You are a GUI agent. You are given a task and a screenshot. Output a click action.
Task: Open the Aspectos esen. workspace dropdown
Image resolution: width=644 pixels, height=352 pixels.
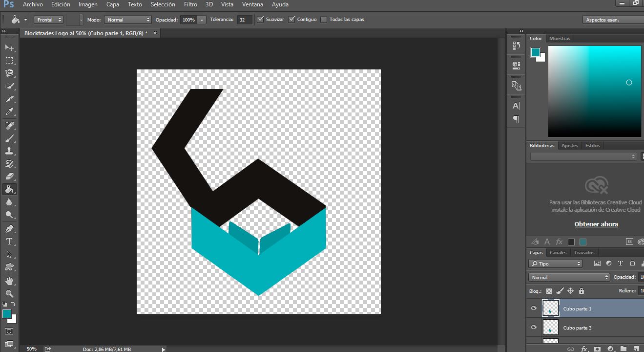click(x=613, y=20)
